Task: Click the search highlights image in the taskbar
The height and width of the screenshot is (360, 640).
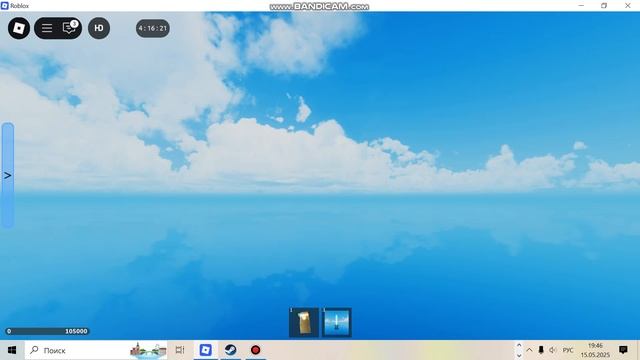Action: [148, 350]
